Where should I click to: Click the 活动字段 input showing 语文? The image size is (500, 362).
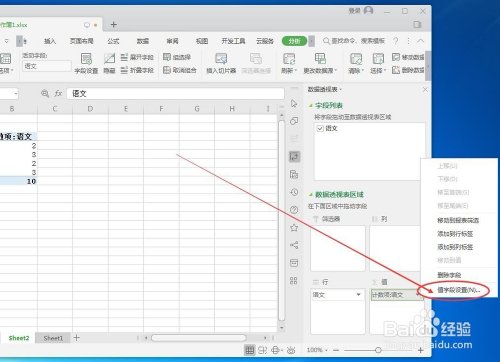pyautogui.click(x=47, y=66)
